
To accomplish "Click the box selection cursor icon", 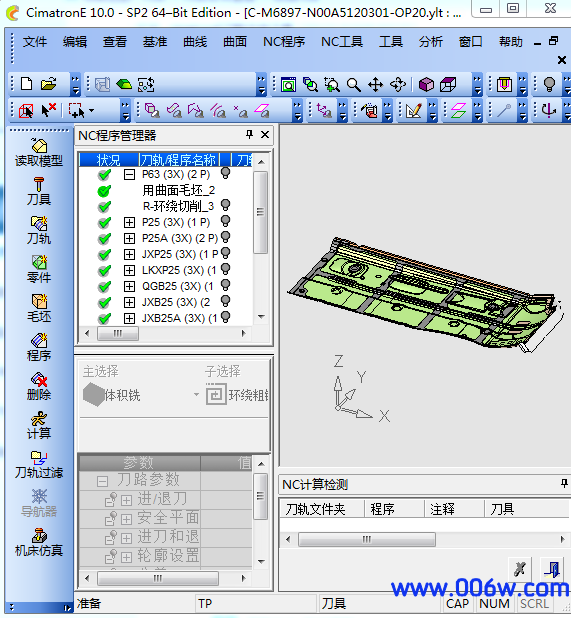I will [x=76, y=110].
